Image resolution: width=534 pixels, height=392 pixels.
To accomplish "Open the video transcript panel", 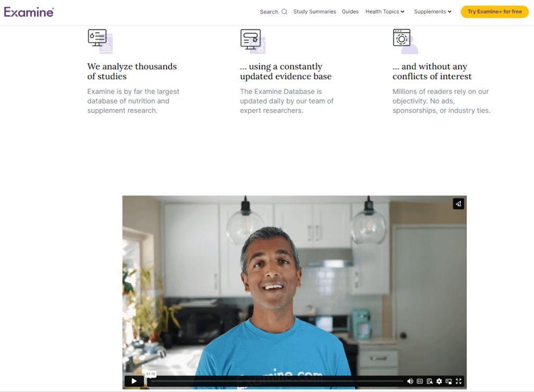I will pos(430,381).
